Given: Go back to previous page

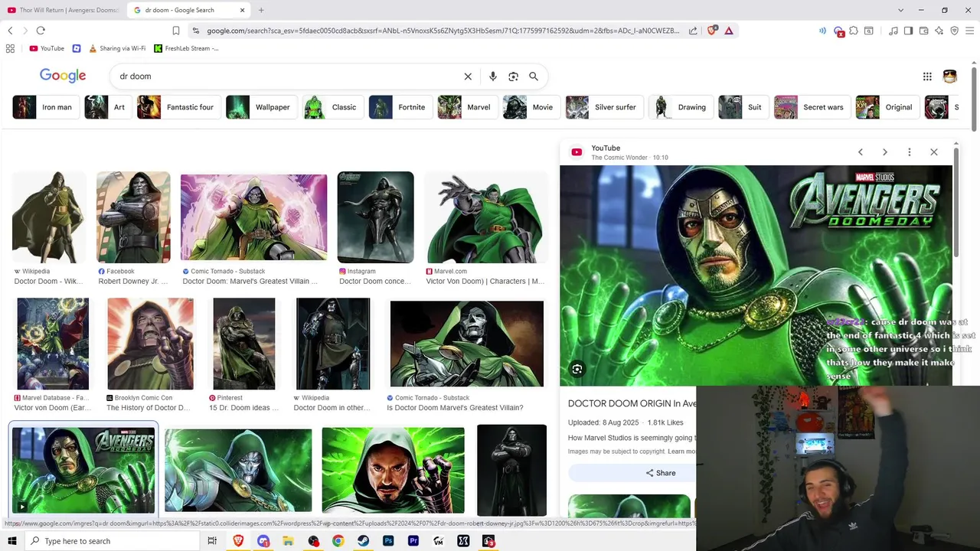Looking at the screenshot, I should (10, 31).
